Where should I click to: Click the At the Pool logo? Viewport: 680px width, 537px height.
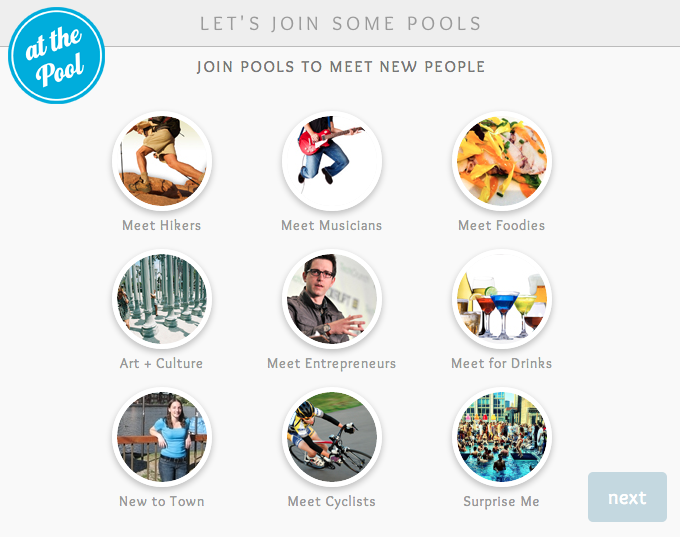[57, 55]
